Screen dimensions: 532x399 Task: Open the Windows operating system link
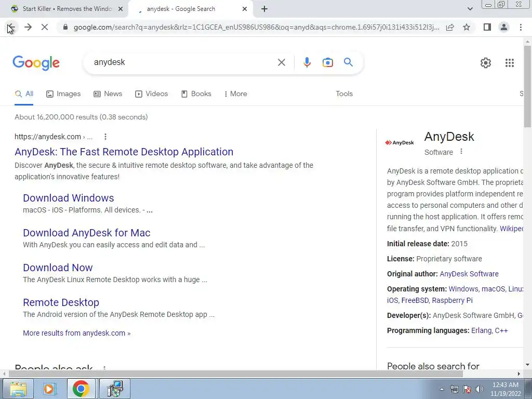(x=463, y=289)
